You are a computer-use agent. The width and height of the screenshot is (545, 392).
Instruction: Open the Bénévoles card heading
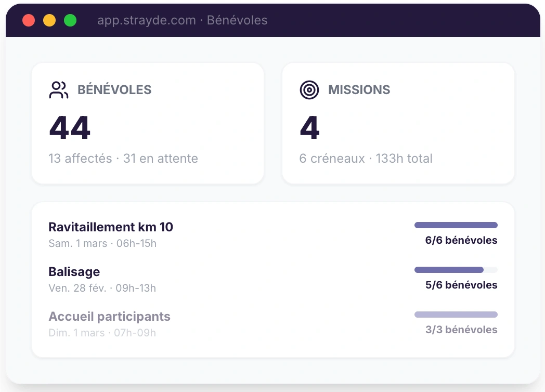tap(114, 90)
